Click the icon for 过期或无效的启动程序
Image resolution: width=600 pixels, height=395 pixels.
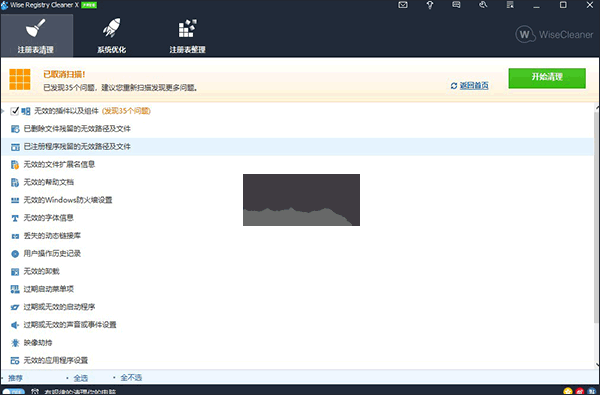[15, 307]
